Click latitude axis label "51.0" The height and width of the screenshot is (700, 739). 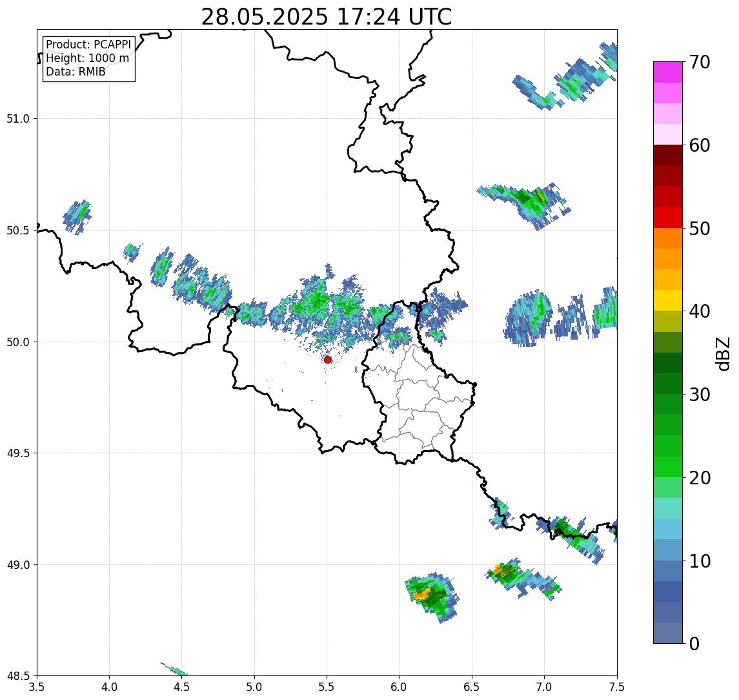(x=18, y=119)
